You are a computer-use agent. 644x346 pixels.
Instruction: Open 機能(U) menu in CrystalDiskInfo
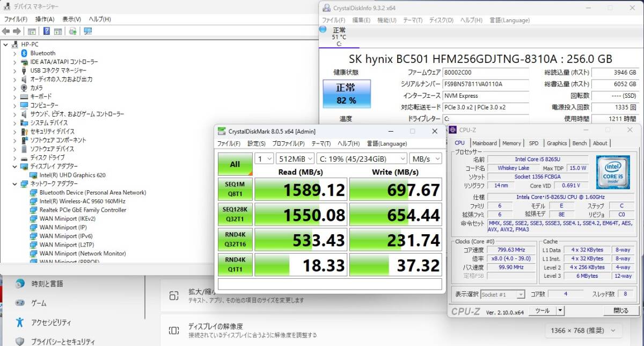point(386,20)
